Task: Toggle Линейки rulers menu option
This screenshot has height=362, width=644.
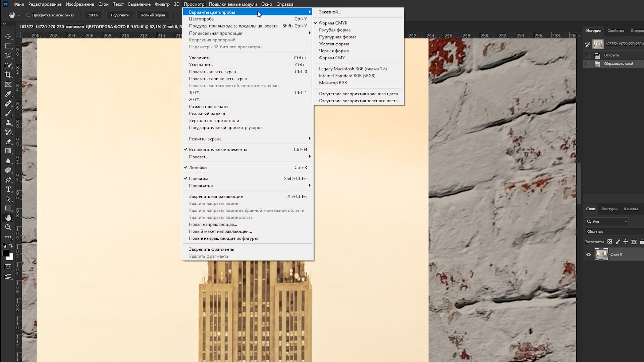Action: (x=198, y=168)
